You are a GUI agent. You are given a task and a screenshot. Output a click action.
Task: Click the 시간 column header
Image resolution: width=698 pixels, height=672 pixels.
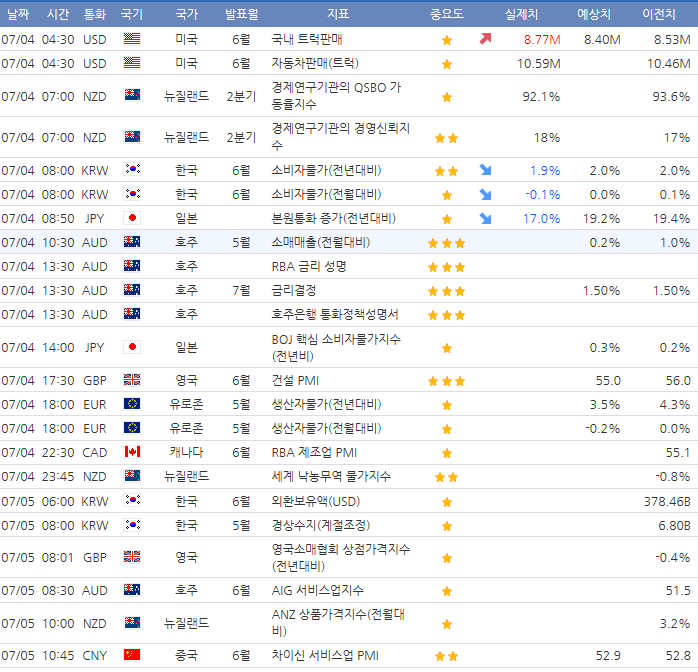pos(58,14)
